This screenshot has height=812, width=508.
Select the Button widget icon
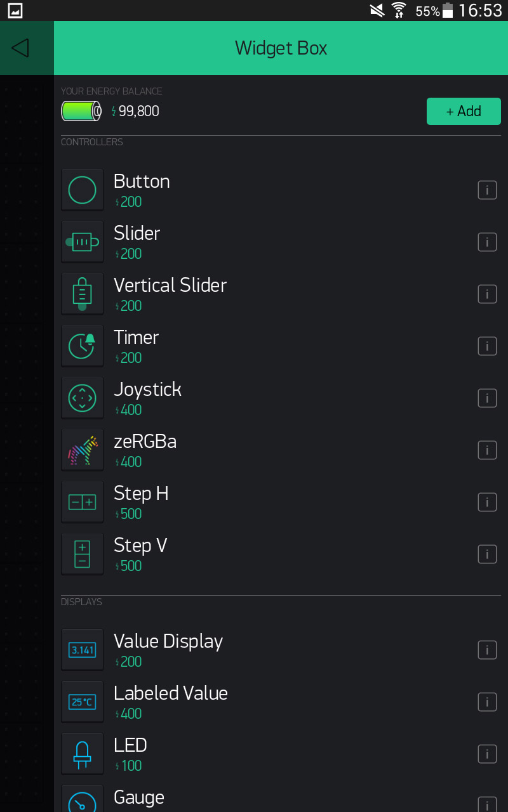pyautogui.click(x=82, y=190)
